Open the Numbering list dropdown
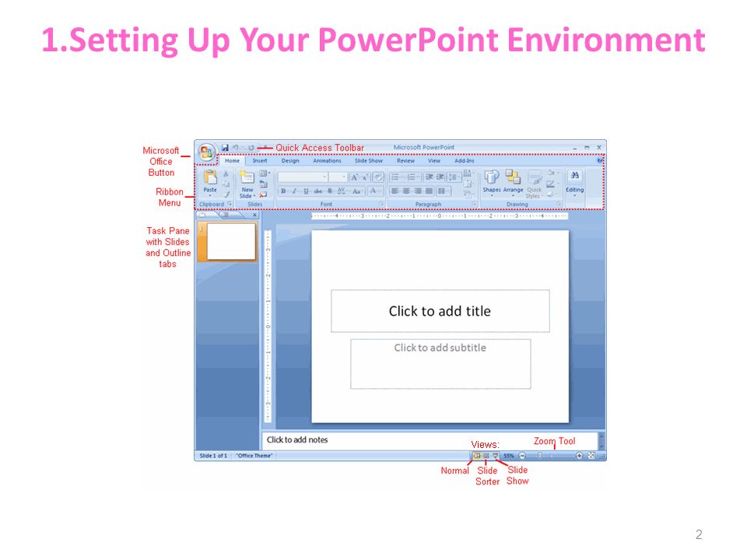The height and width of the screenshot is (560, 747). [x=412, y=177]
